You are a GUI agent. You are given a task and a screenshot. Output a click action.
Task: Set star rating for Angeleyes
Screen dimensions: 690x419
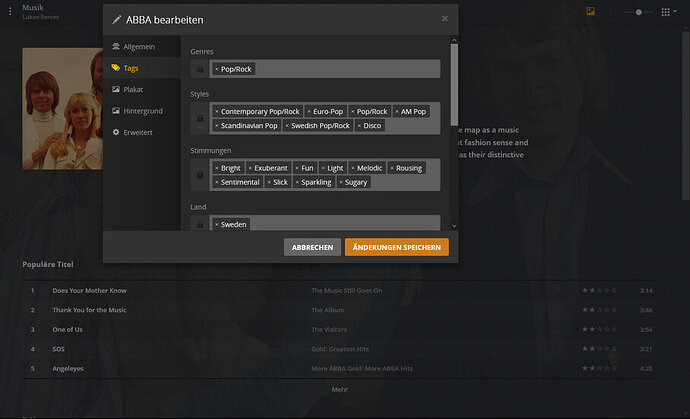point(599,368)
